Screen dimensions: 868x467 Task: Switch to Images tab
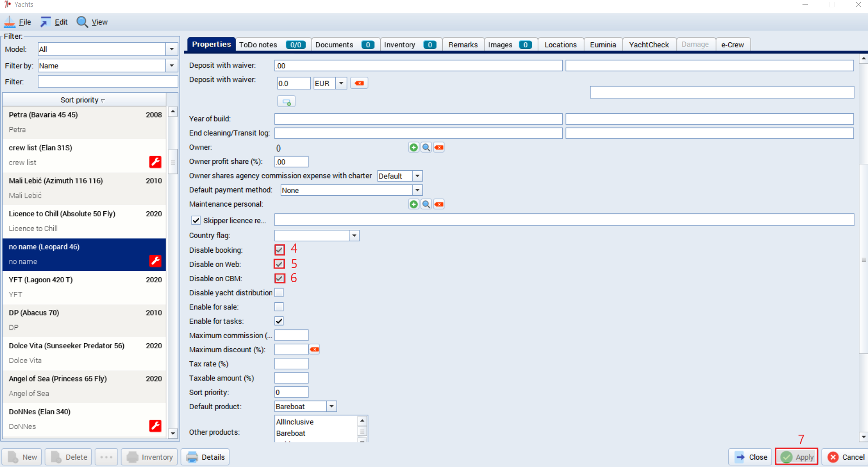(x=511, y=45)
